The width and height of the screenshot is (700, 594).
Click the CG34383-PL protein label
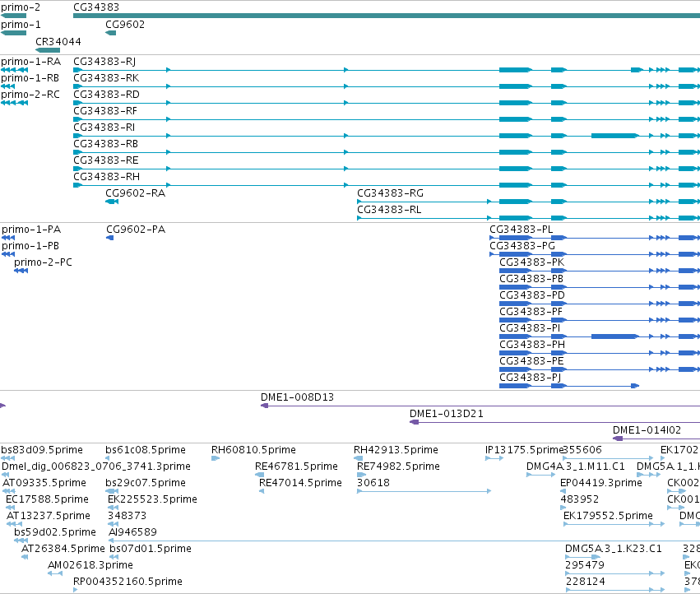pyautogui.click(x=522, y=229)
